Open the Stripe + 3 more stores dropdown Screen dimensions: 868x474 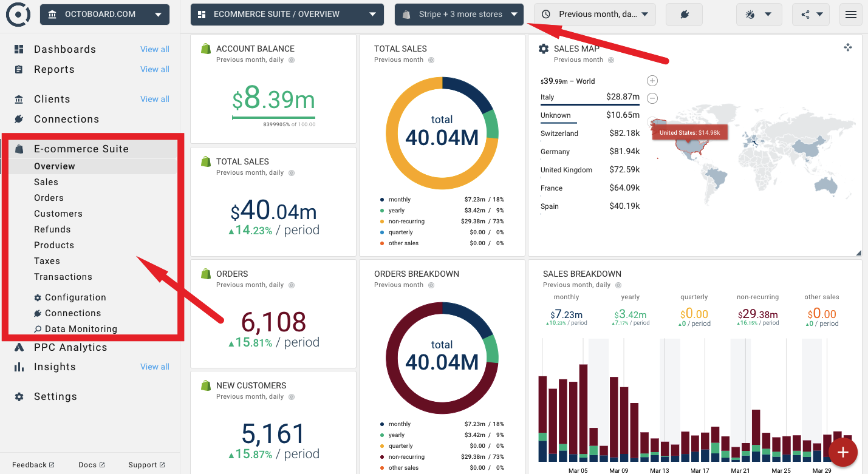click(x=459, y=15)
